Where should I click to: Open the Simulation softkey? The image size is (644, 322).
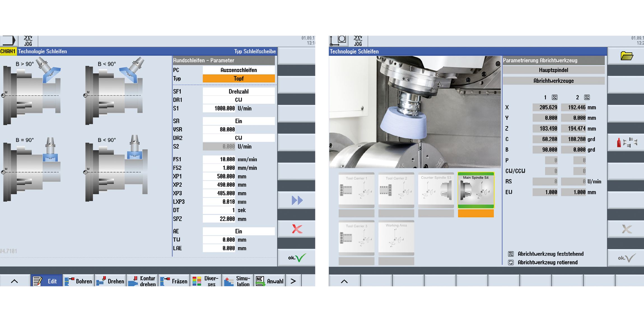click(x=238, y=281)
